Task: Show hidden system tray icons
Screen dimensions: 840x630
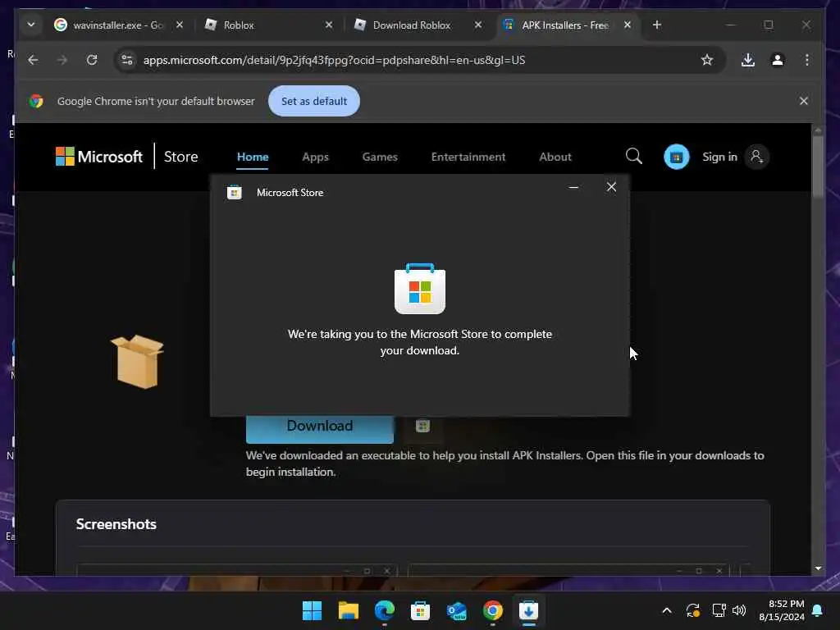Action: tap(666, 610)
